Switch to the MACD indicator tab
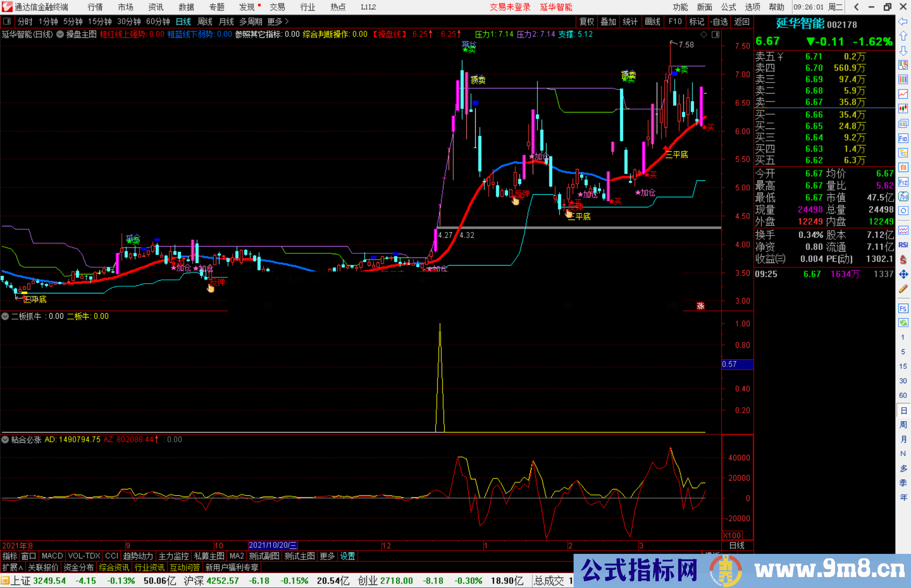The height and width of the screenshot is (588, 911). click(x=52, y=556)
